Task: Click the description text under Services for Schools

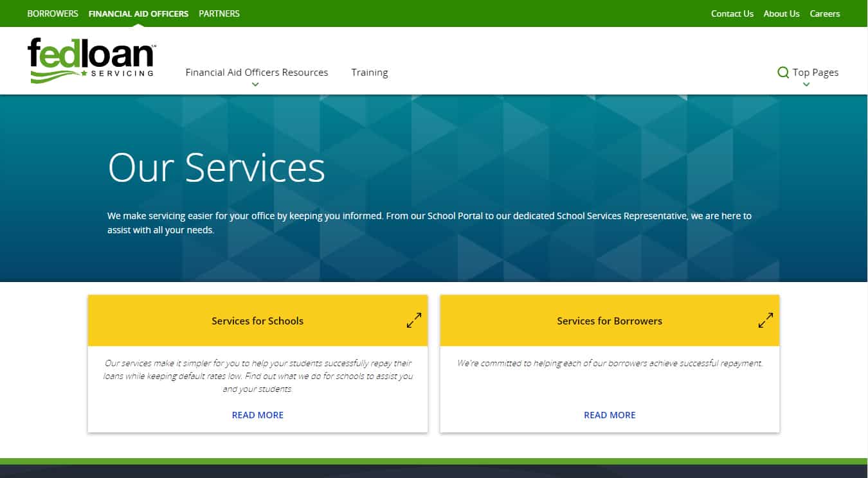Action: [258, 376]
